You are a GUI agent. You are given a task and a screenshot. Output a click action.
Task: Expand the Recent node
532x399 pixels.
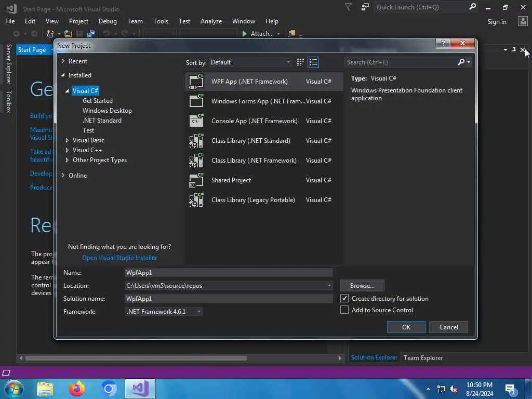pyautogui.click(x=63, y=61)
